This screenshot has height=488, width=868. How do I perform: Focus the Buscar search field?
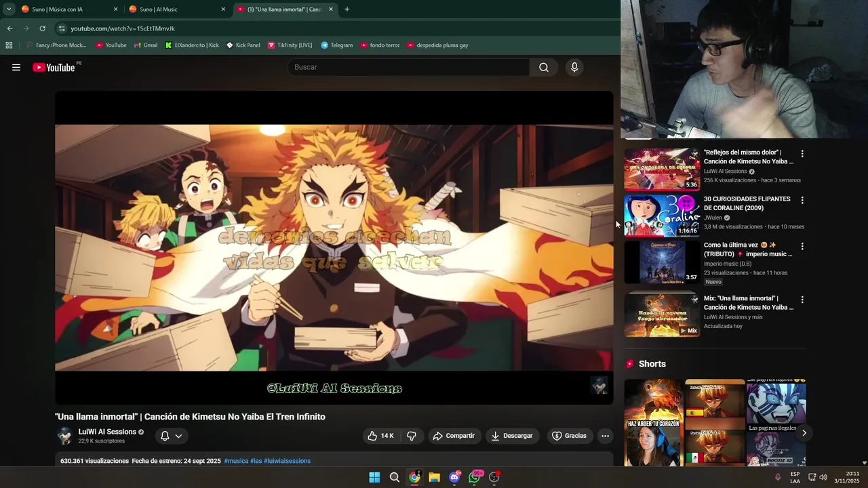[x=409, y=67]
